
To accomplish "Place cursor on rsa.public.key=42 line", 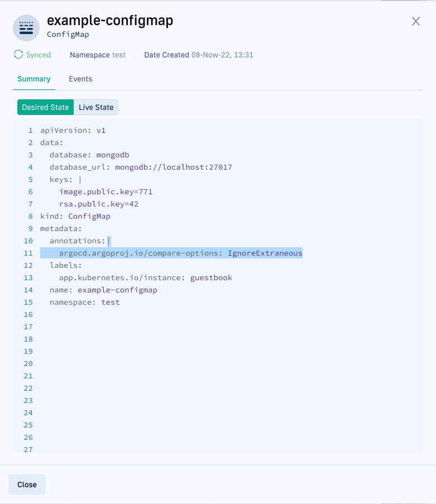I will click(98, 204).
